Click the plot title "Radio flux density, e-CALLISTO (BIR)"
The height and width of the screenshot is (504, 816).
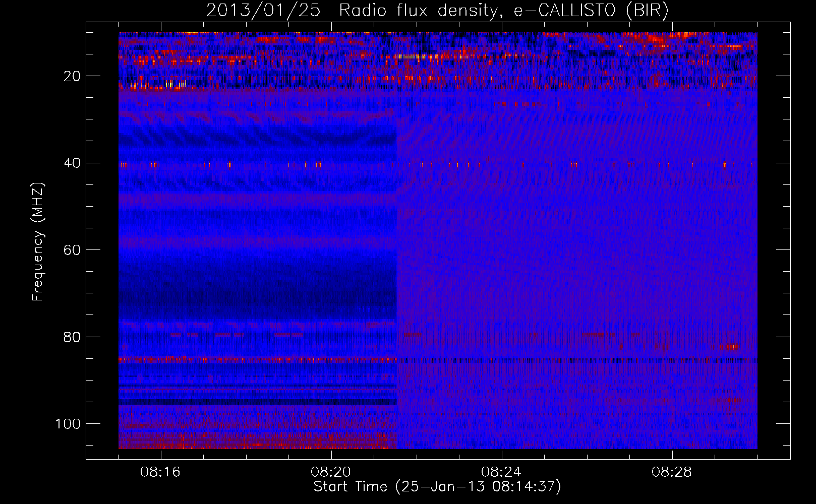coord(503,11)
